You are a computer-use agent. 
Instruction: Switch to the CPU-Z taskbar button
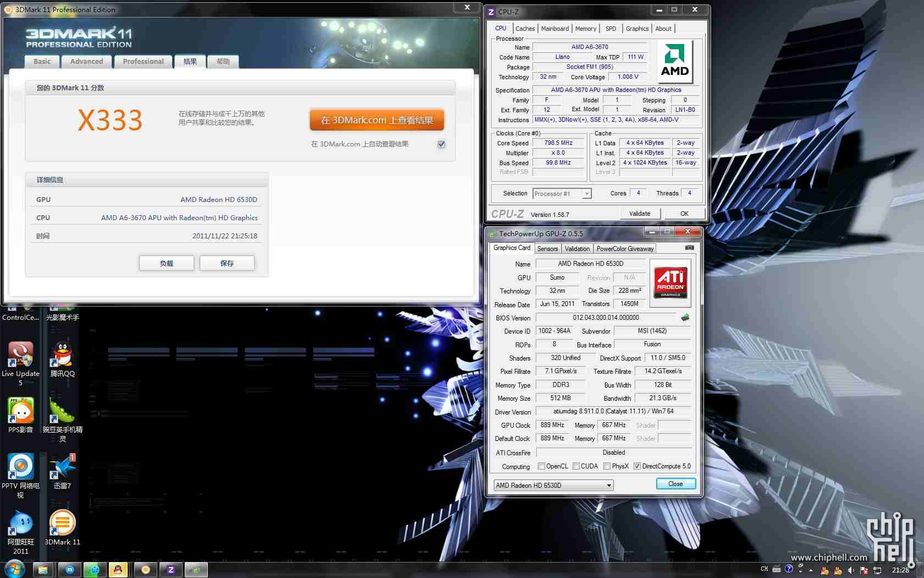click(171, 570)
